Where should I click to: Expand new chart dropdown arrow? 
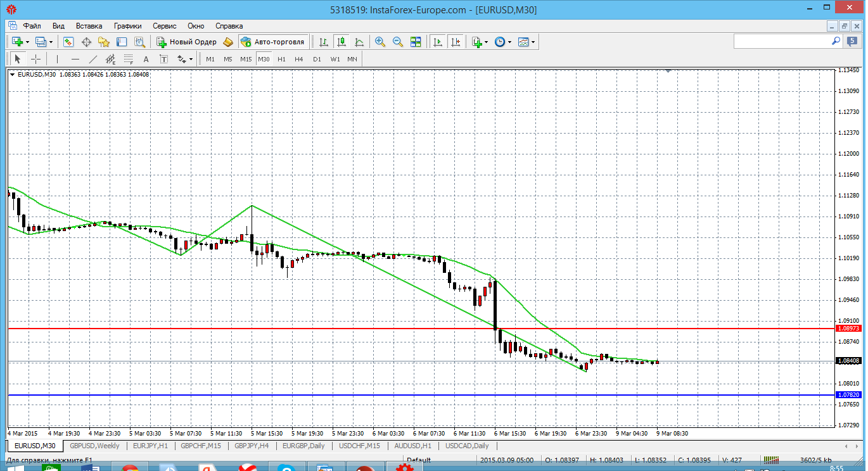click(27, 42)
